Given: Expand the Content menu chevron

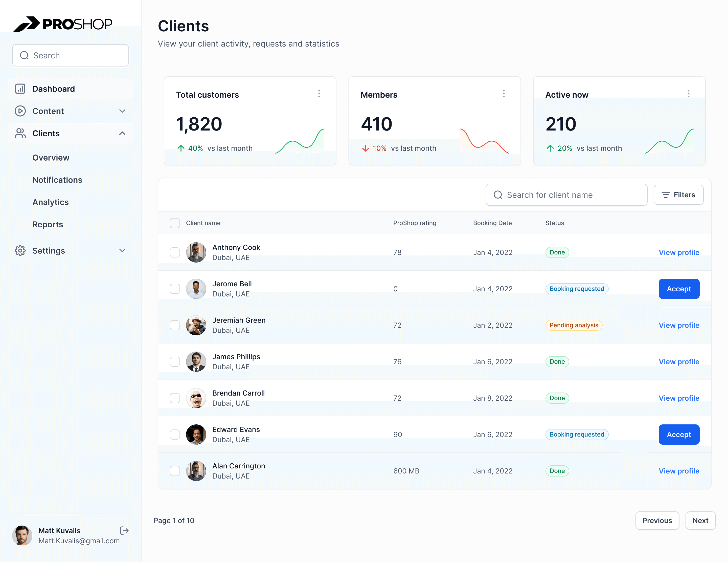Looking at the screenshot, I should coord(122,111).
